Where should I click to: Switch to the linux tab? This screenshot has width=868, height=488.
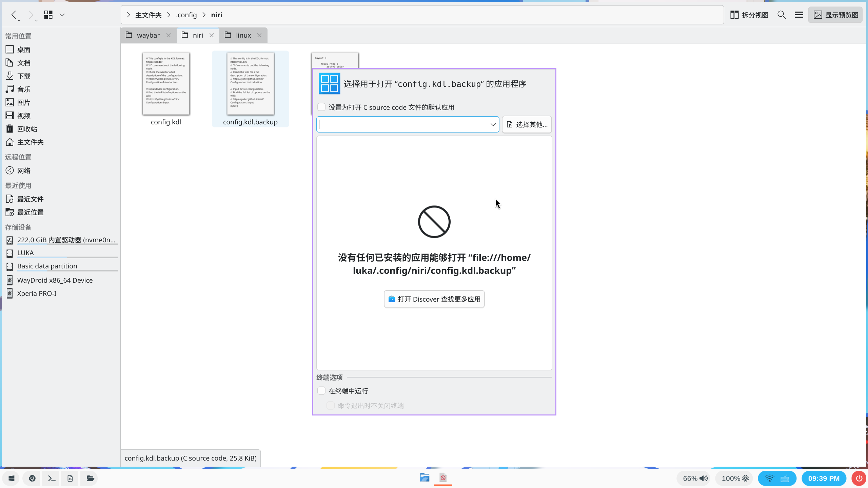click(243, 35)
